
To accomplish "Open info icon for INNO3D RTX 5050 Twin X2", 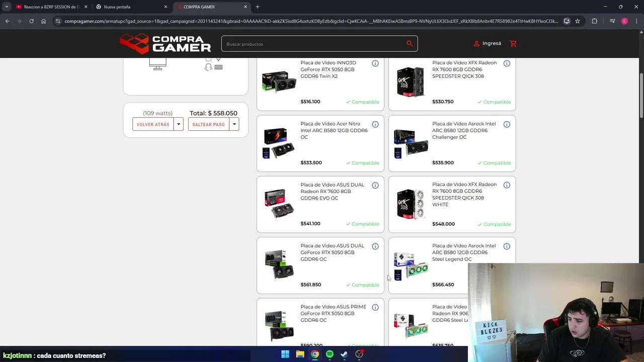I will point(375,63).
